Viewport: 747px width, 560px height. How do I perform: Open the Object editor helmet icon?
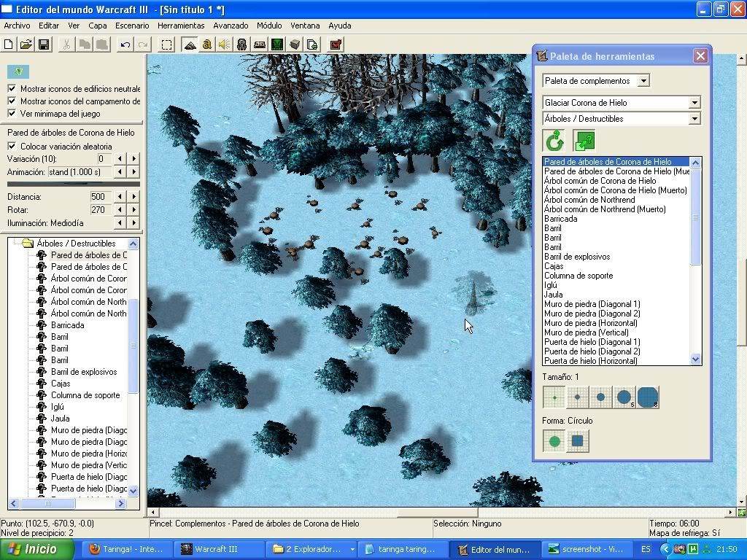[241, 44]
